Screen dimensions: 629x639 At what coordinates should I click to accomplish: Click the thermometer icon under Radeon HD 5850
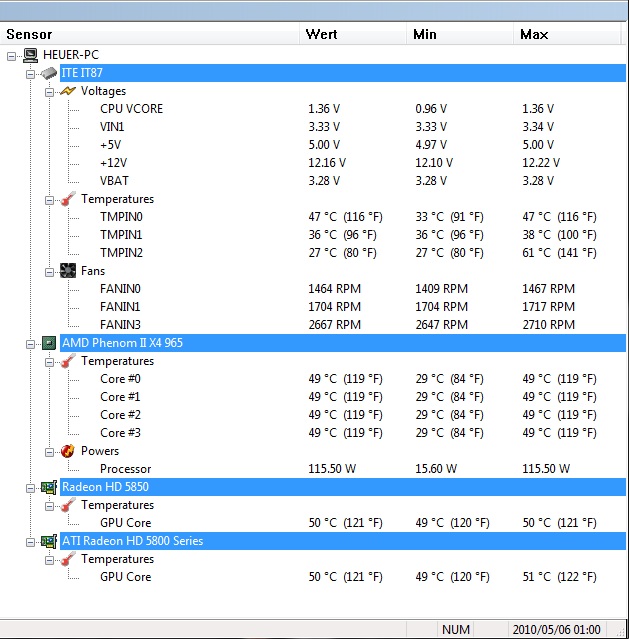click(x=68, y=505)
